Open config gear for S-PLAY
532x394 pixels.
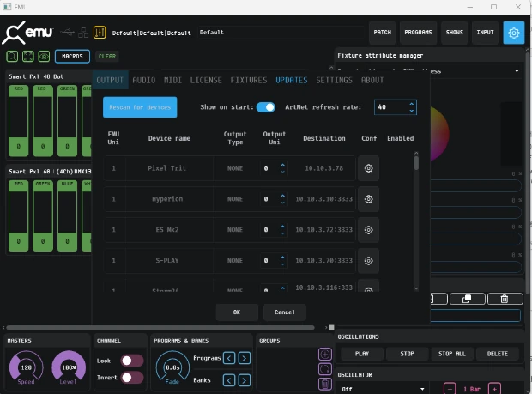(x=368, y=261)
